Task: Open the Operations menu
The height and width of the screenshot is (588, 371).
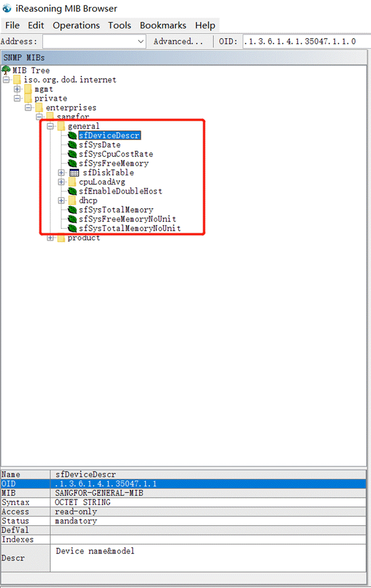Action: pyautogui.click(x=76, y=25)
